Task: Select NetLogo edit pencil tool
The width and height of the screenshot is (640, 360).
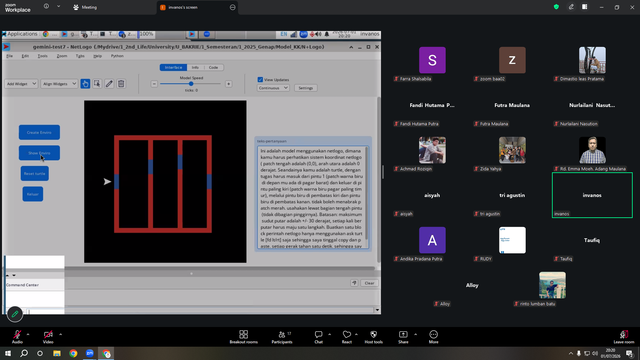Action: coord(109,84)
